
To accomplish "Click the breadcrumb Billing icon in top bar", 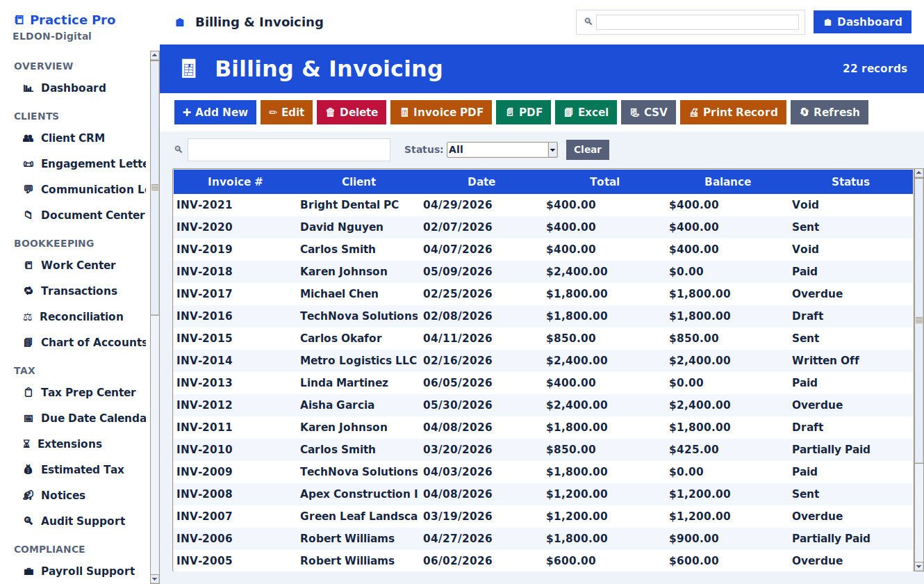I will point(180,22).
